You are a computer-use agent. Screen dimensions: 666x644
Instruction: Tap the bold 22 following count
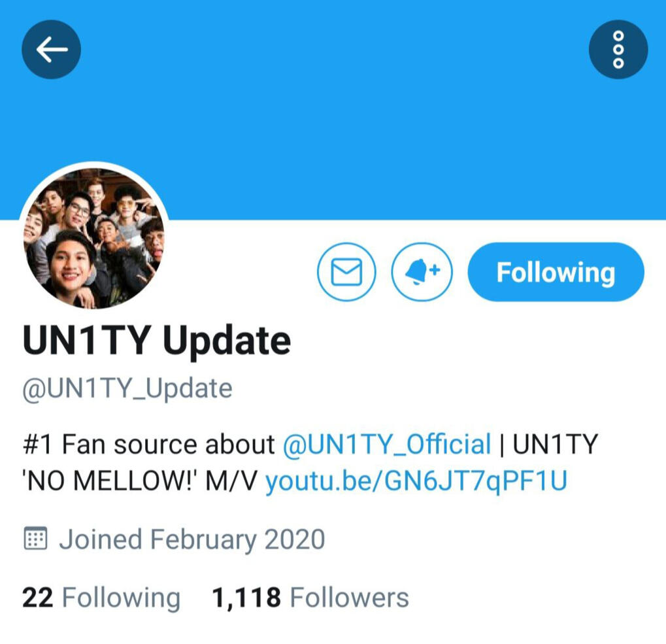37,598
